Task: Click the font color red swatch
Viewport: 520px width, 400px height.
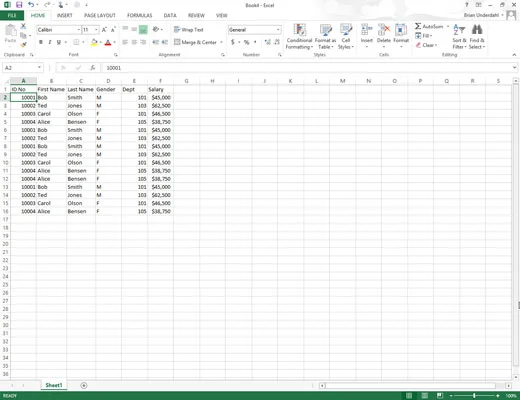Action: tap(108, 42)
